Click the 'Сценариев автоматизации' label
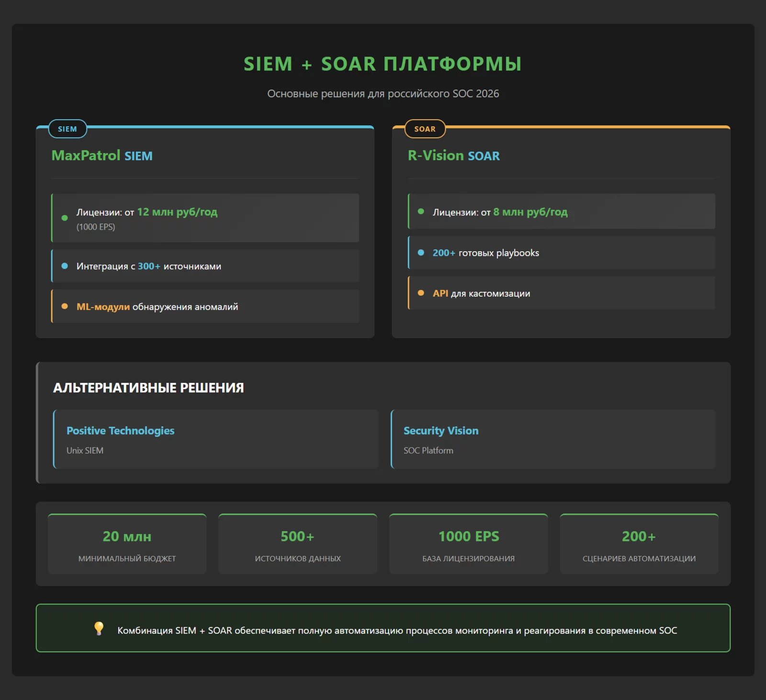This screenshot has width=766, height=700. click(x=639, y=558)
